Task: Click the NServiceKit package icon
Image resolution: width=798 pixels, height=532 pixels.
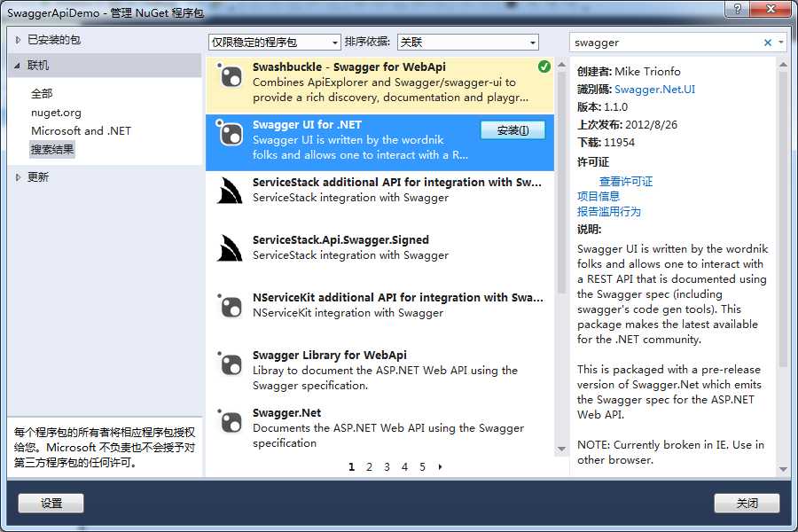Action: [230, 306]
